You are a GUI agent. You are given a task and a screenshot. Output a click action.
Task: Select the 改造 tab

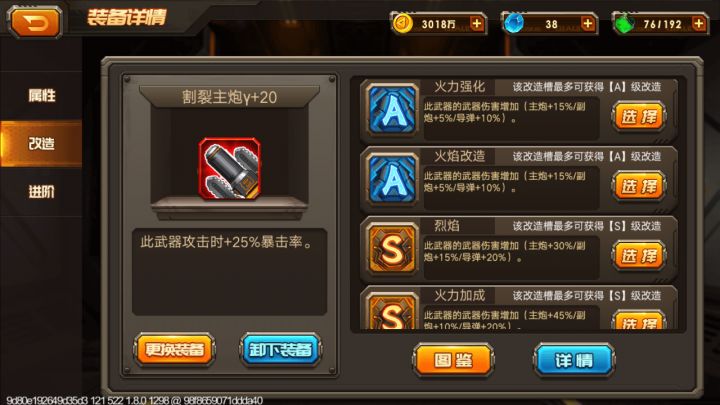tap(41, 143)
